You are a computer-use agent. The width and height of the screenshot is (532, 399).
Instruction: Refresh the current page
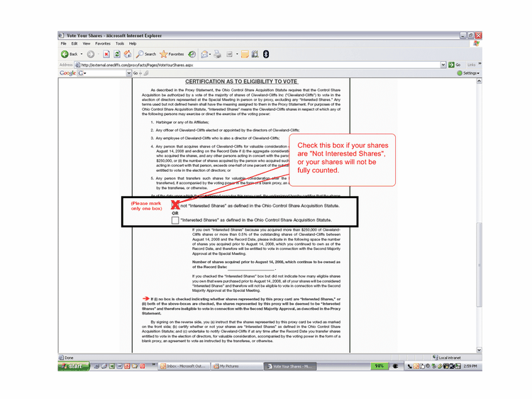tap(118, 54)
